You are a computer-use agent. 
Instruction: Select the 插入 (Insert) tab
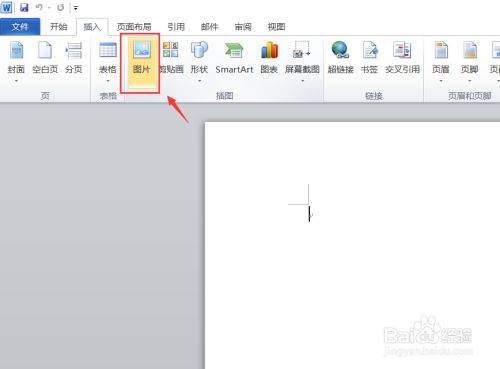92,27
